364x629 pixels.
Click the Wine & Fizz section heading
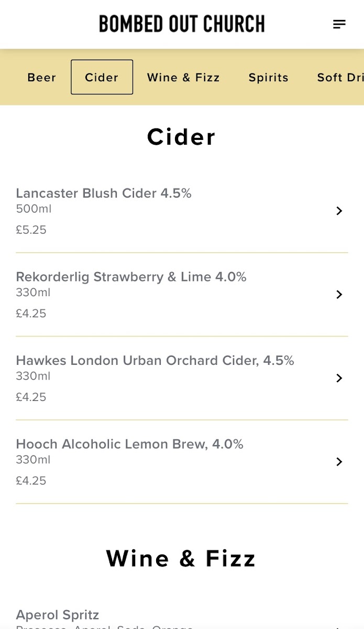tap(181, 559)
